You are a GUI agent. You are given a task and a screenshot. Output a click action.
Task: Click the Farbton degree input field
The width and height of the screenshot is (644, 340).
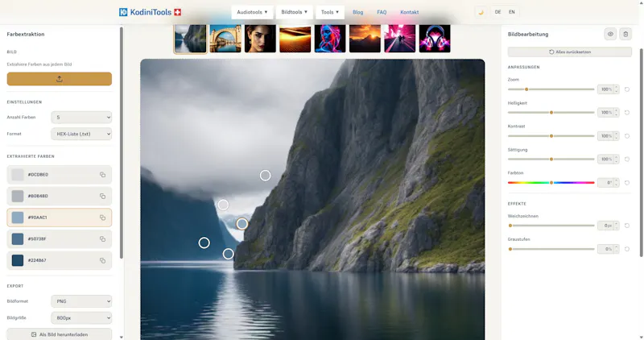pos(608,183)
